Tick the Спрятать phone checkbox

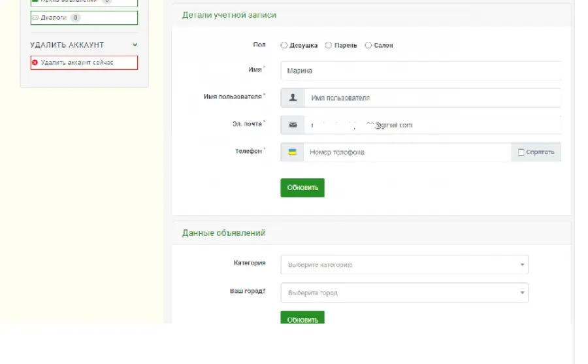pyautogui.click(x=521, y=152)
